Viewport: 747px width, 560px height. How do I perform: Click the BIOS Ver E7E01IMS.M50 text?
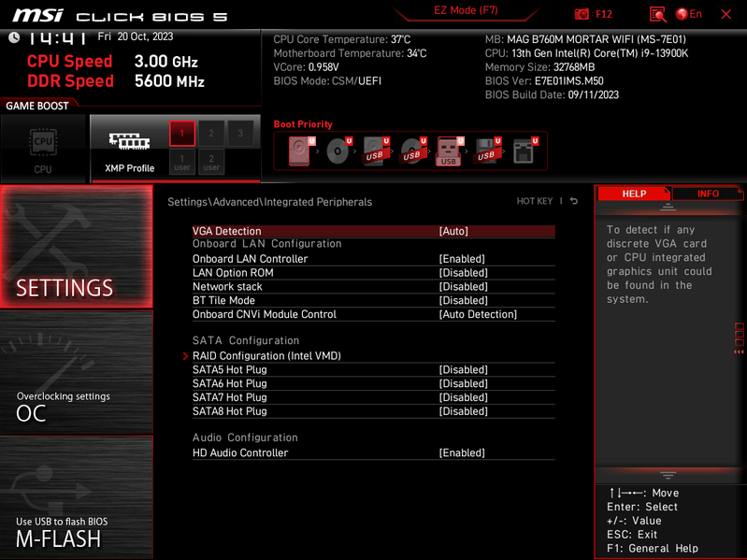pyautogui.click(x=544, y=81)
